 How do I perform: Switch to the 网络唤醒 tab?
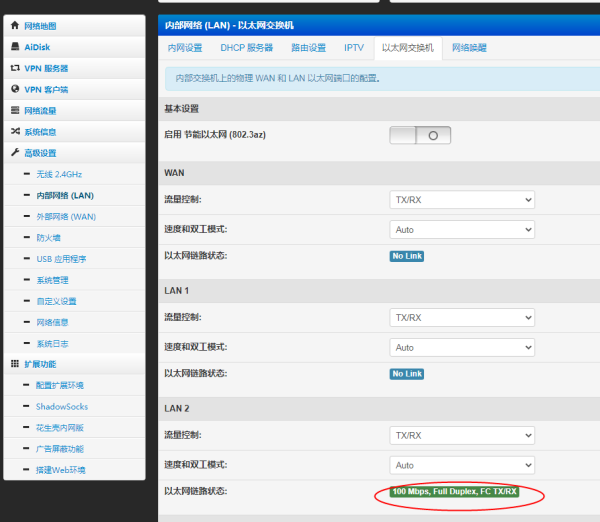click(x=469, y=47)
